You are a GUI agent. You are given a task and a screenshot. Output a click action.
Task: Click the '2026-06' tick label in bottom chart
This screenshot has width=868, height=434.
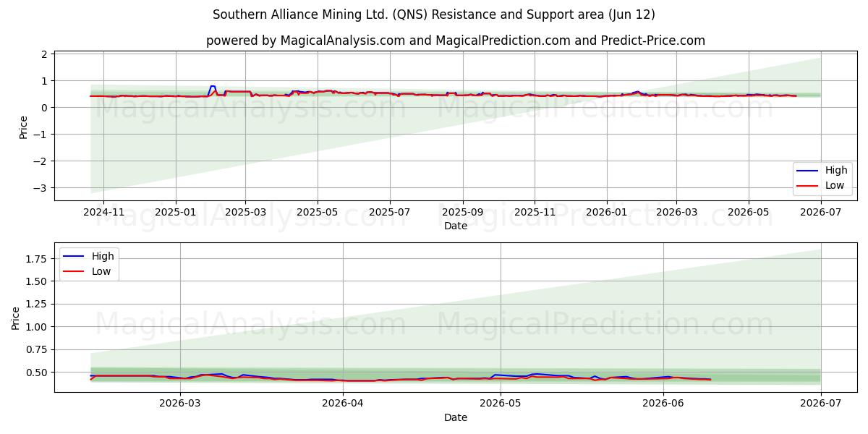click(x=663, y=404)
